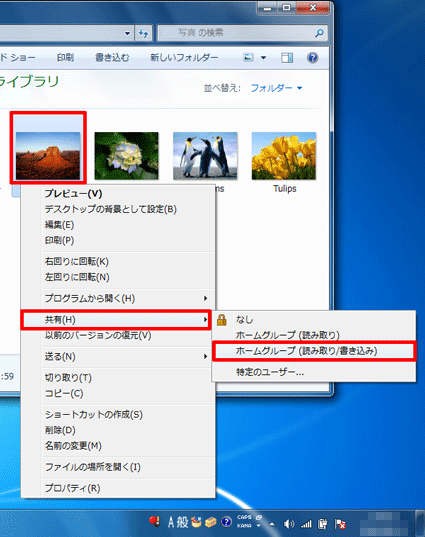Choose 切り取り(T) in the context menu
The height and width of the screenshot is (537, 425).
[118, 378]
